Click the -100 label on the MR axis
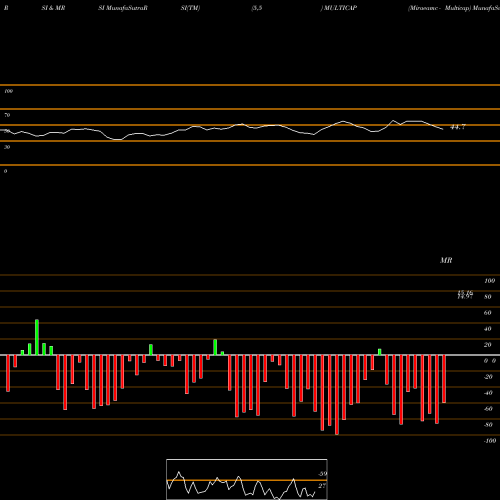The width and height of the screenshot is (500, 500). [490, 441]
